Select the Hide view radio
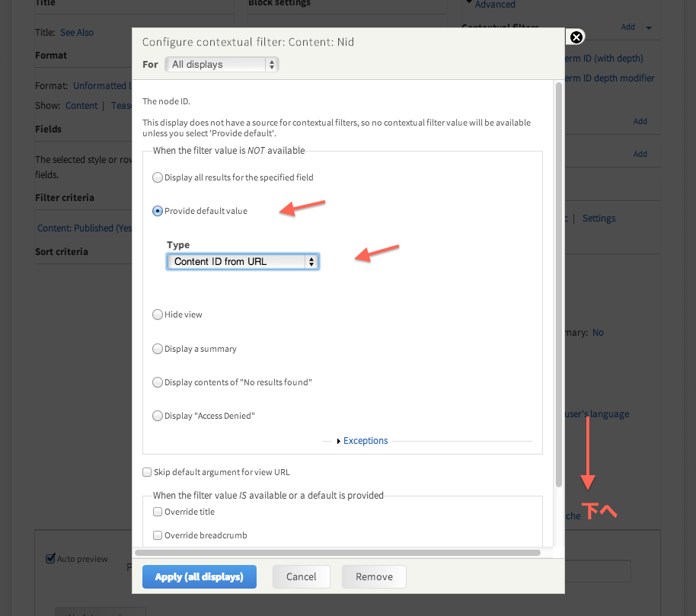Image resolution: width=696 pixels, height=616 pixels. 157,314
